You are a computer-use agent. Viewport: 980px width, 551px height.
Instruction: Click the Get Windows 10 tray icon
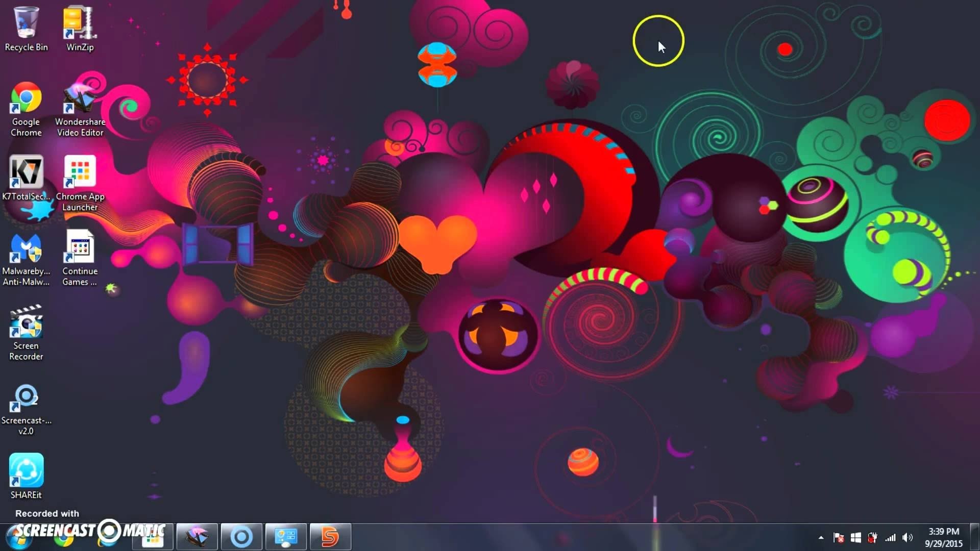coord(856,538)
